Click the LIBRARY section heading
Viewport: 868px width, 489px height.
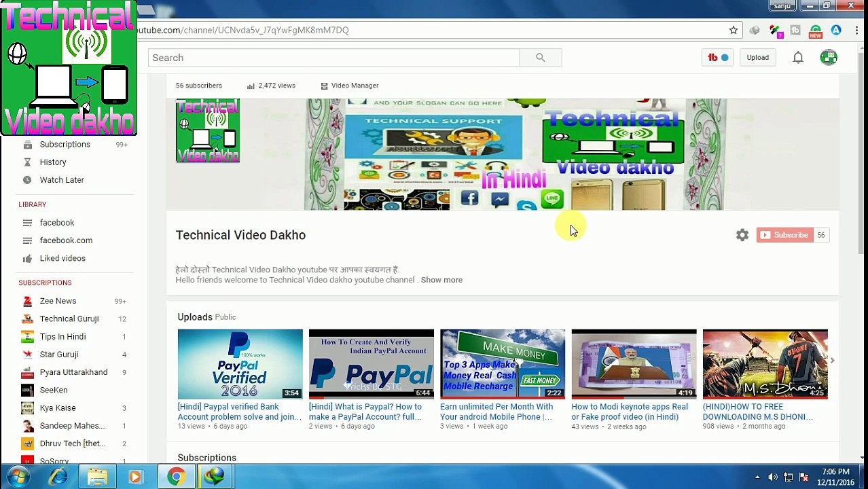(x=33, y=204)
